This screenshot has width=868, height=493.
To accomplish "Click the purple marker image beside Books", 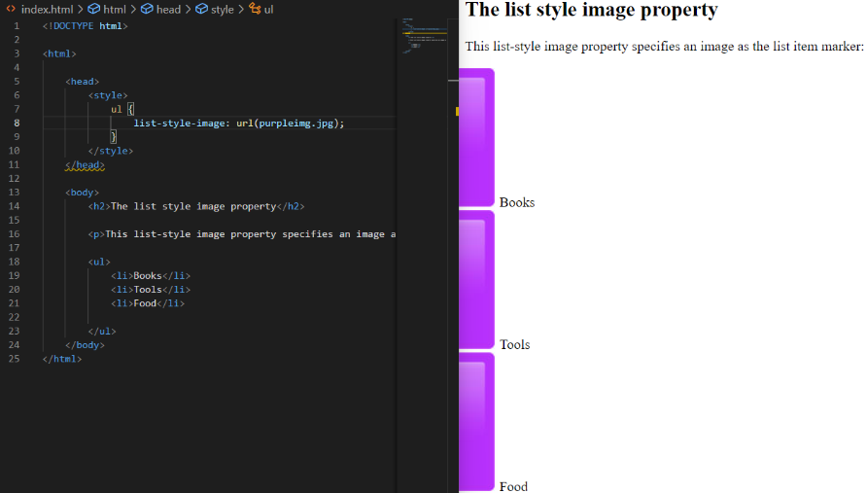I will (x=476, y=137).
